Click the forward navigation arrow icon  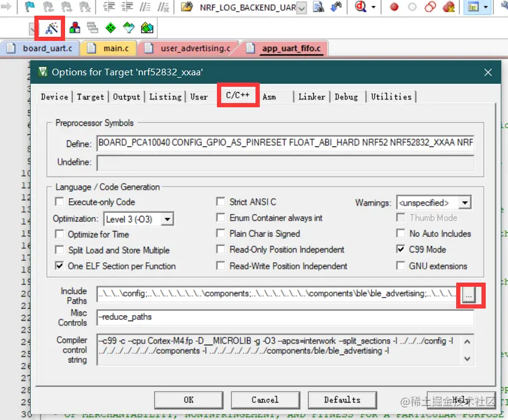coord(6,7)
